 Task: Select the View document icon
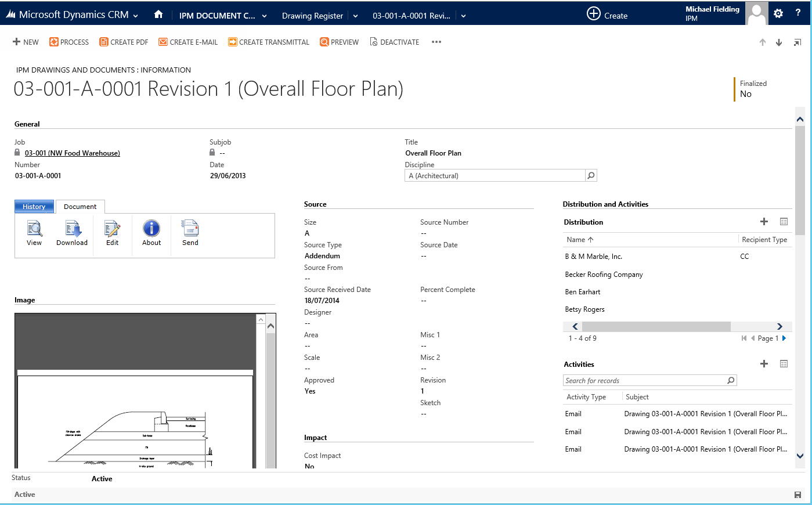pyautogui.click(x=34, y=232)
